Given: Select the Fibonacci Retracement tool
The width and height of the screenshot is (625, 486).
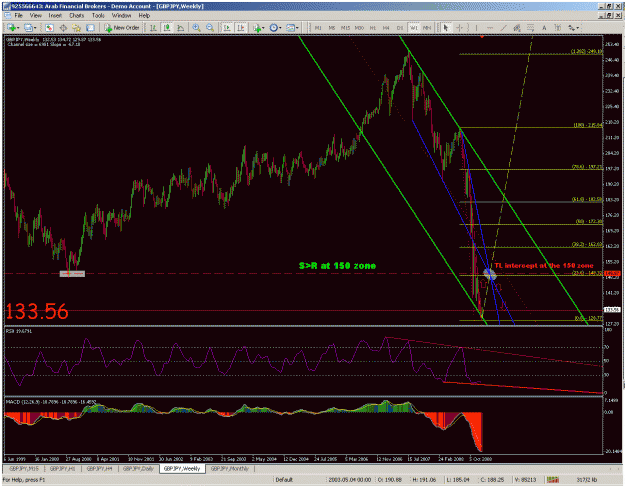Looking at the screenshot, I should (531, 28).
